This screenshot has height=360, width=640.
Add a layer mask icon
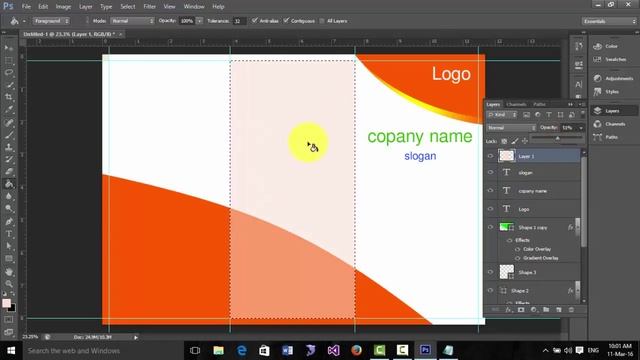[521, 310]
